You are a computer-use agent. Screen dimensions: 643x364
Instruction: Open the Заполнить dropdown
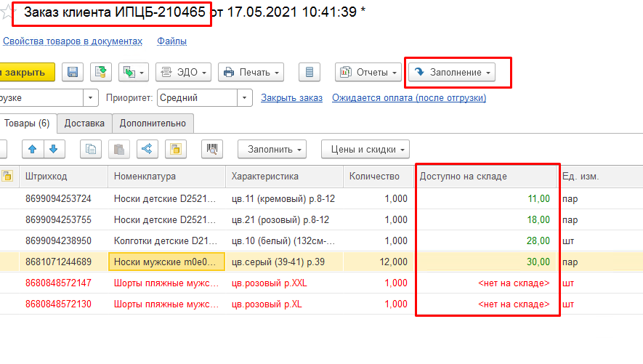tap(272, 149)
